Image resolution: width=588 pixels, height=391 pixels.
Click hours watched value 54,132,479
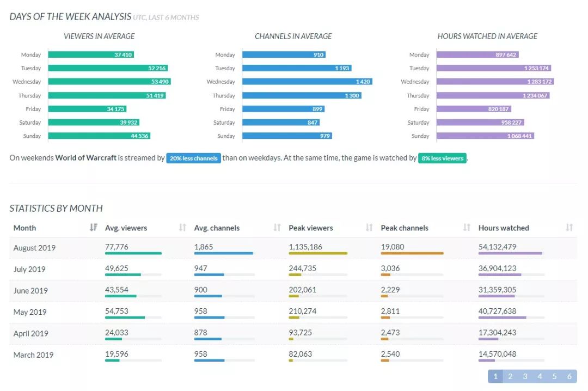coord(497,247)
